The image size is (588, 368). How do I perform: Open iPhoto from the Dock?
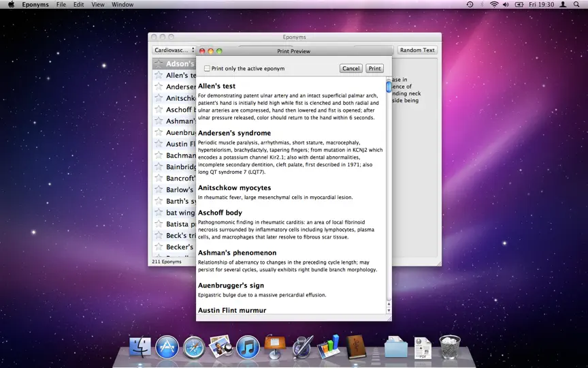point(220,346)
